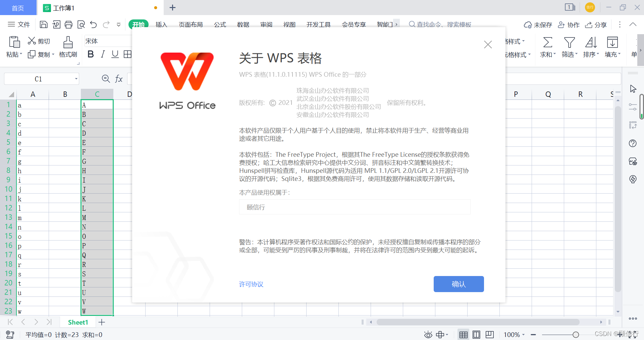Open the Formulas tab
The height and width of the screenshot is (340, 644).
pos(220,24)
